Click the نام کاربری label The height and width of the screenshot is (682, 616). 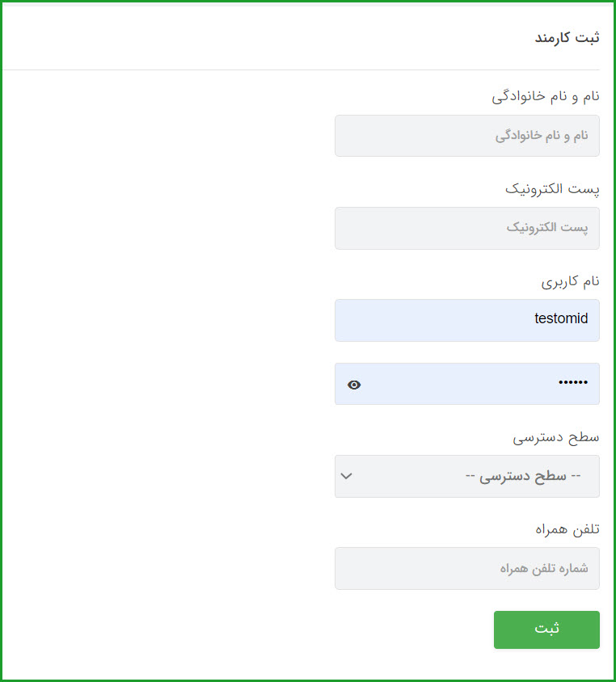click(x=570, y=282)
